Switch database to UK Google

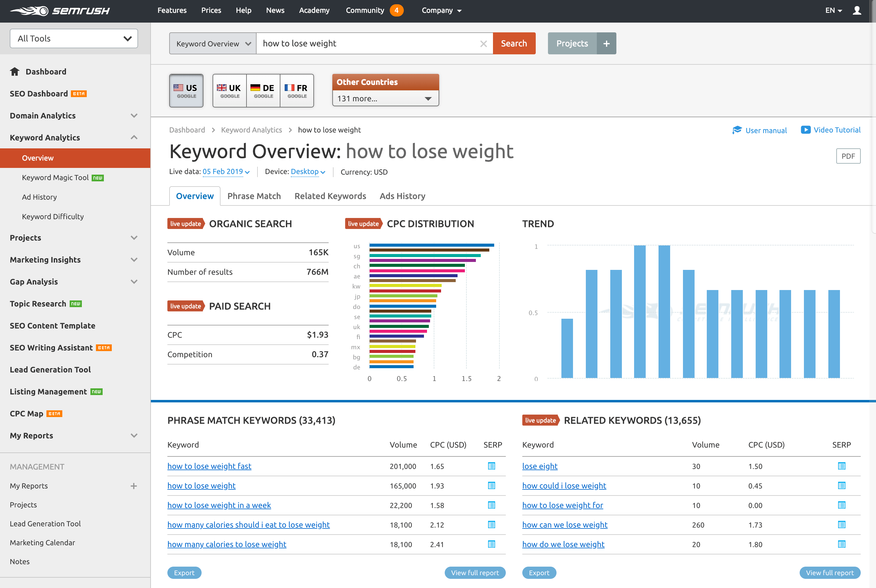(x=229, y=91)
